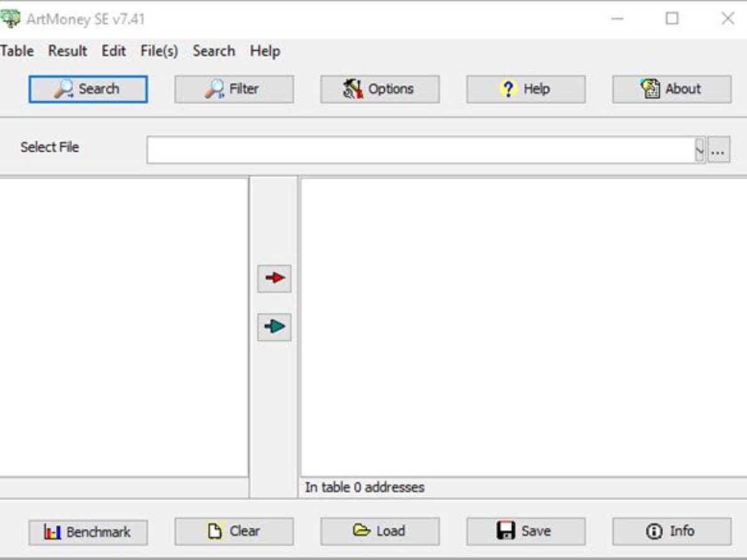The image size is (747, 560).
Task: Click the 'In table 0 addresses' status text
Action: 365,487
